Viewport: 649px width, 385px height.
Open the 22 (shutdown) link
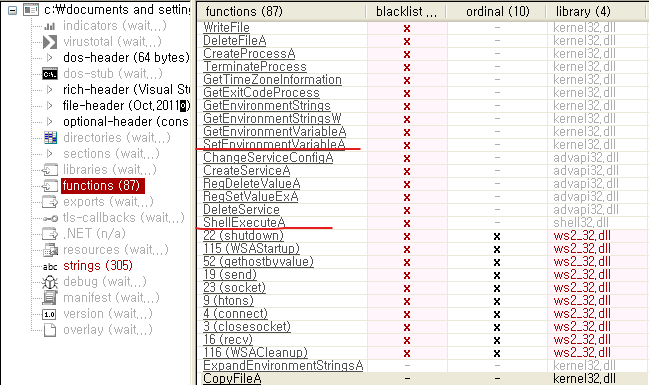tap(243, 236)
